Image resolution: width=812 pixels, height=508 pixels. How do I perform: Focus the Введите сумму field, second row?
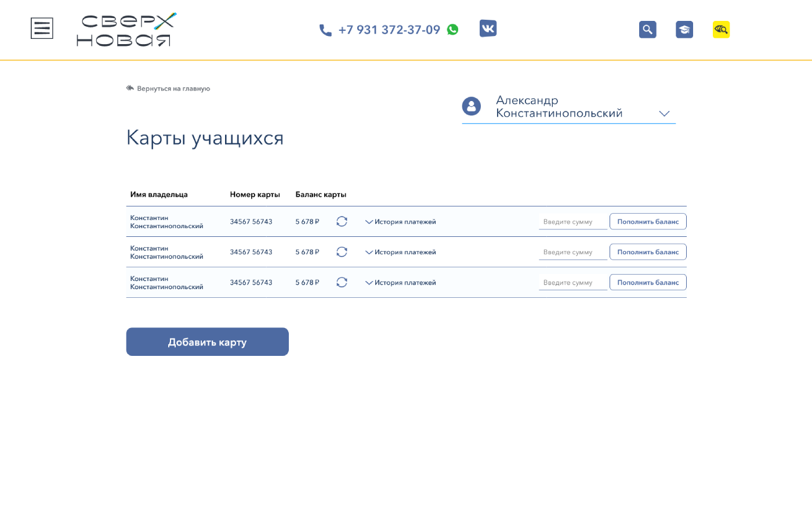click(573, 252)
